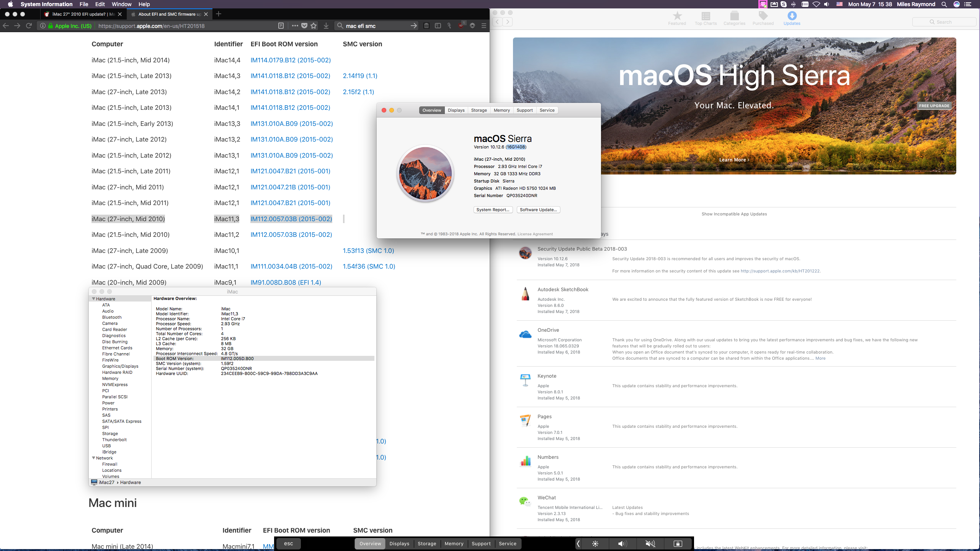This screenshot has height=551, width=980.
Task: Open uBlock Origin extension icon
Action: coord(461,25)
